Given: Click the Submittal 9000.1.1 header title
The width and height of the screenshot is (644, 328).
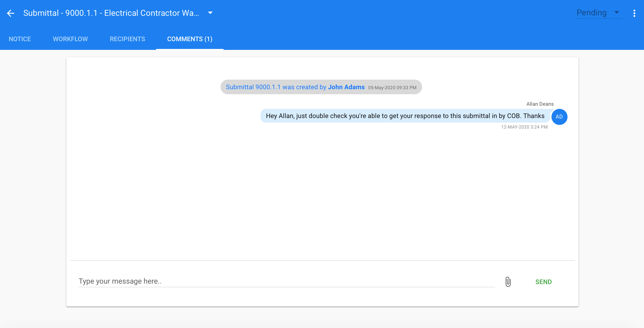Looking at the screenshot, I should 111,13.
